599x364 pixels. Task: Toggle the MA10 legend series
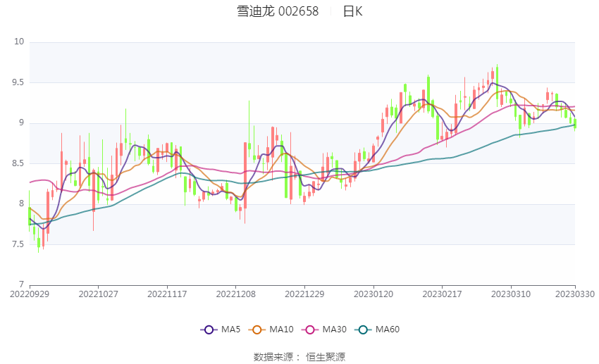tap(271, 330)
